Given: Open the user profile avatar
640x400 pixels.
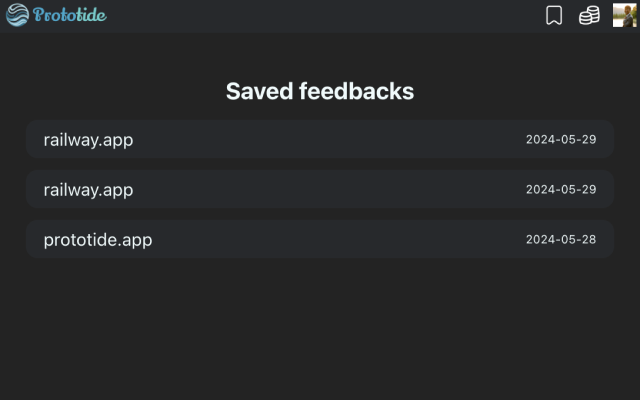Looking at the screenshot, I should tap(625, 15).
